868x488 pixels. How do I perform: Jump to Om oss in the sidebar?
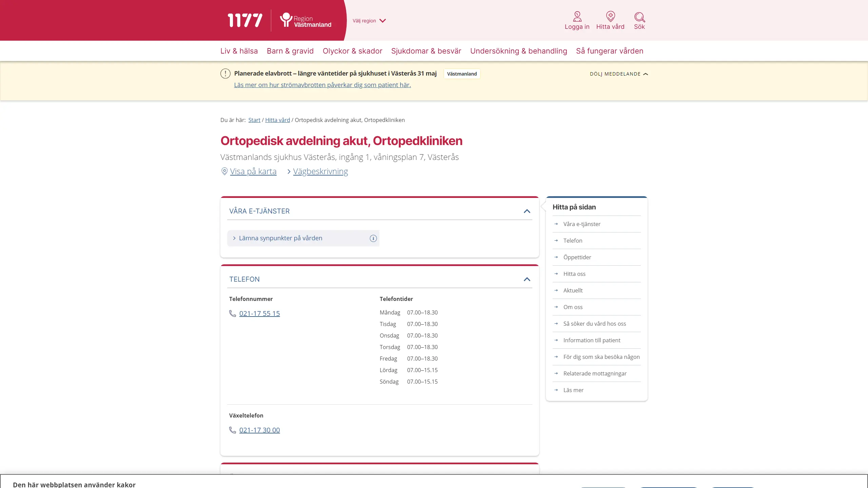pyautogui.click(x=573, y=307)
